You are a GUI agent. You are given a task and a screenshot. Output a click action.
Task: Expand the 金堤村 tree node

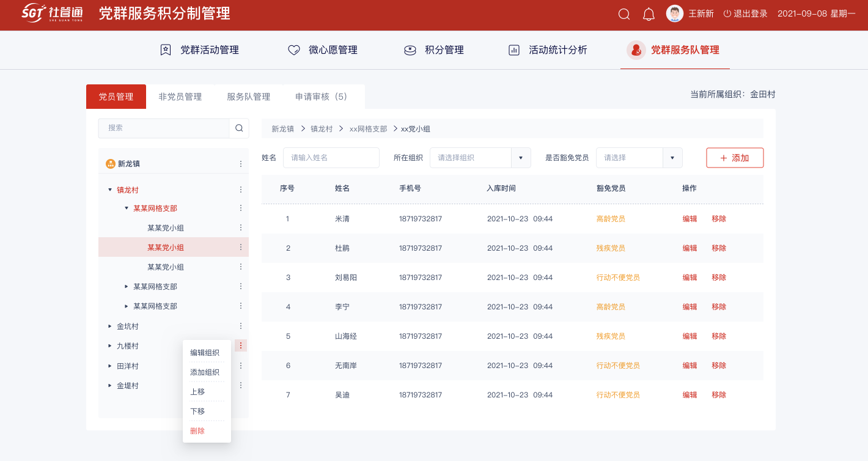point(110,385)
